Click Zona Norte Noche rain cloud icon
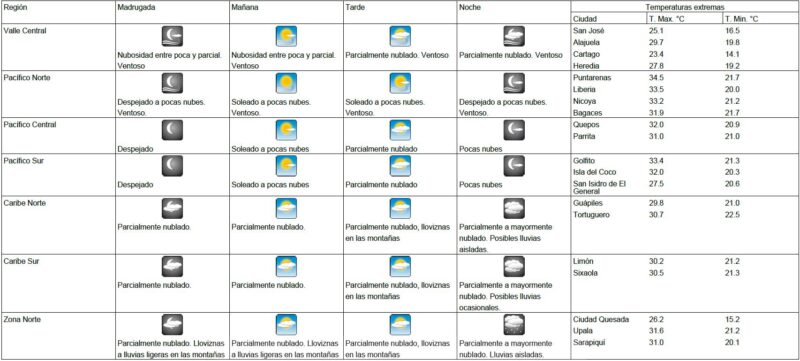The height and width of the screenshot is (361, 800). point(514,325)
